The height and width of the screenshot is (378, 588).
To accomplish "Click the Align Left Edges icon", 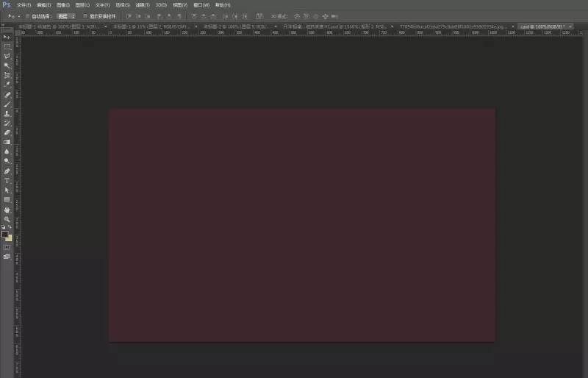I will click(159, 16).
